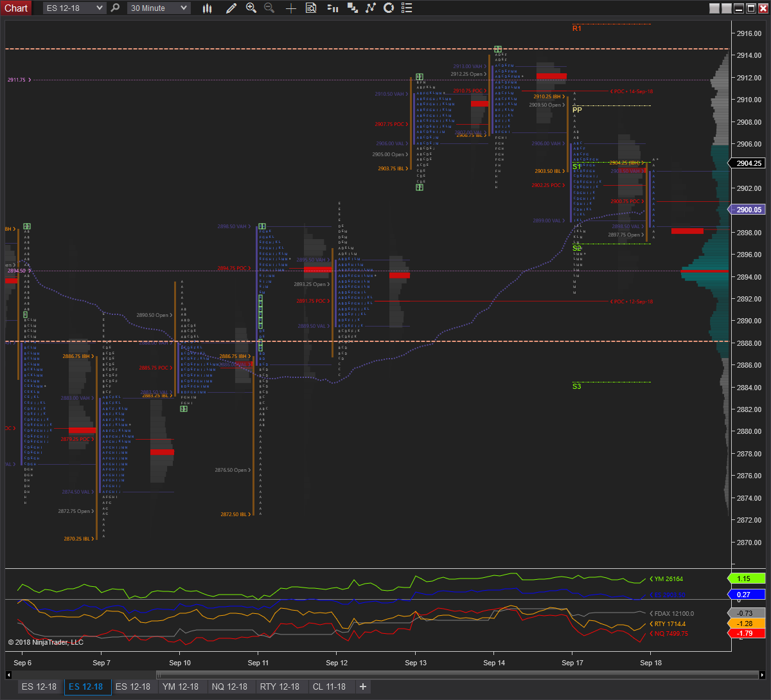Click the S3 pivot label

coord(577,386)
